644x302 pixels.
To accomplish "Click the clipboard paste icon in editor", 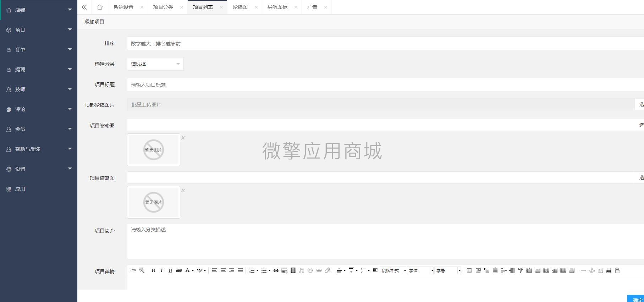I will (617, 270).
